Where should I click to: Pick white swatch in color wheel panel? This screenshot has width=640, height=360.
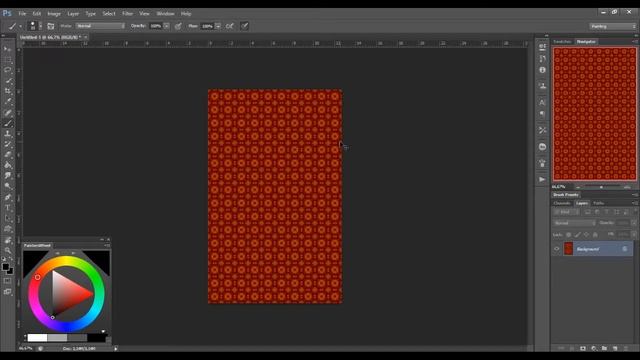point(37,338)
